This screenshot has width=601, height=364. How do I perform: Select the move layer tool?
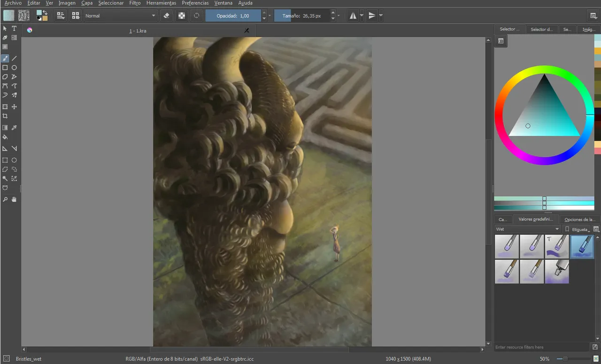14,107
